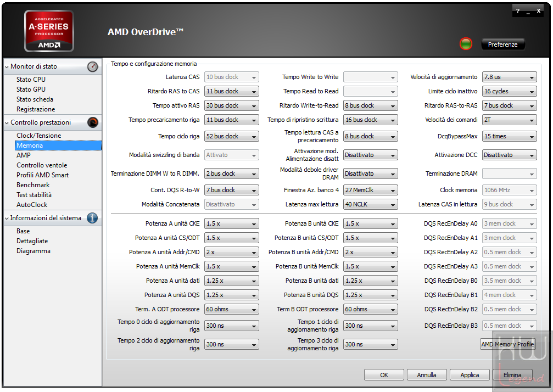The height and width of the screenshot is (392, 553).
Task: Collapse the Controllo prestazioni section
Action: tap(7, 122)
